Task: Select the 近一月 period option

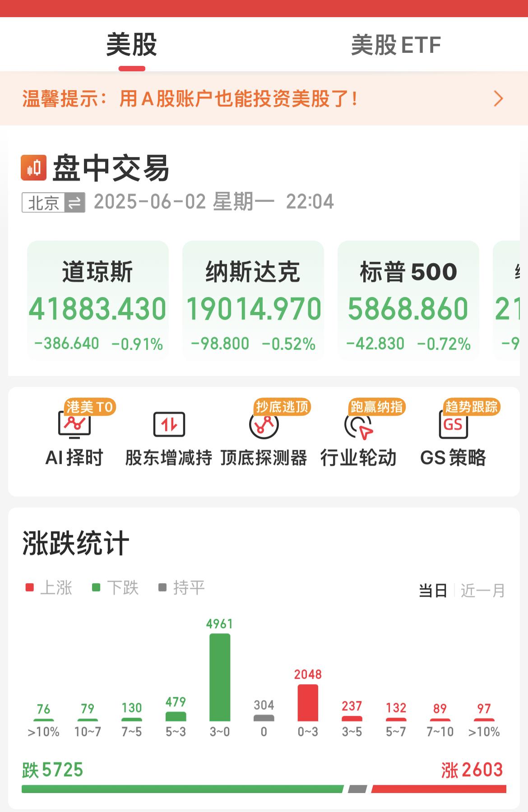Action: (483, 590)
